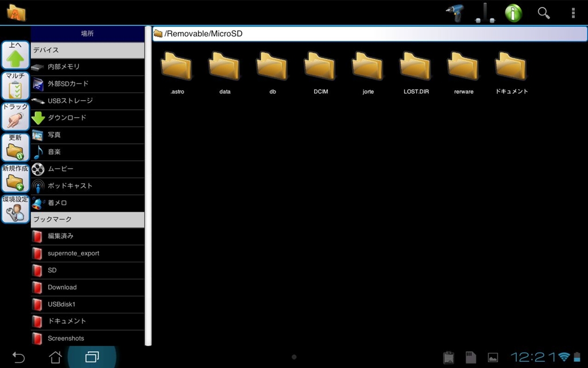Open 着メロ ringtones location
Screen dimensions: 588x368
87,203
